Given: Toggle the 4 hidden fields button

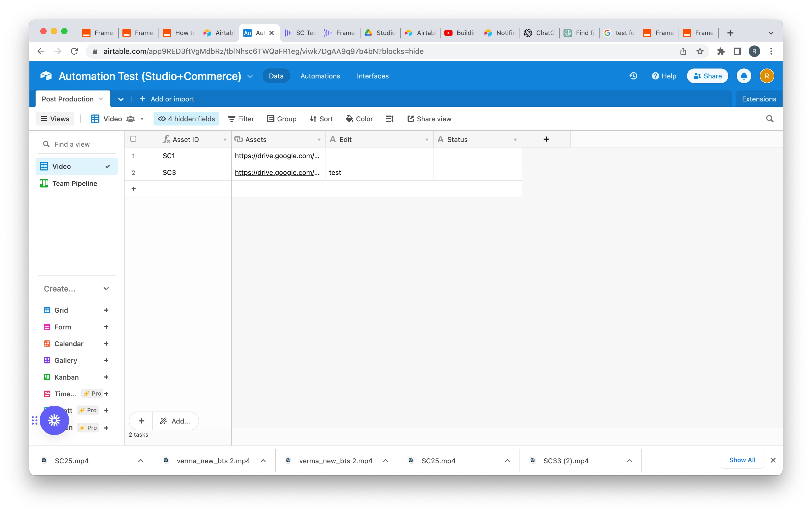Looking at the screenshot, I should click(x=186, y=119).
